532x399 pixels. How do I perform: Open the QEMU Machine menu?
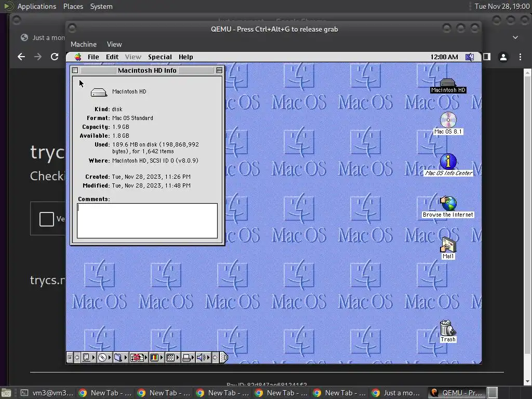[x=84, y=45]
